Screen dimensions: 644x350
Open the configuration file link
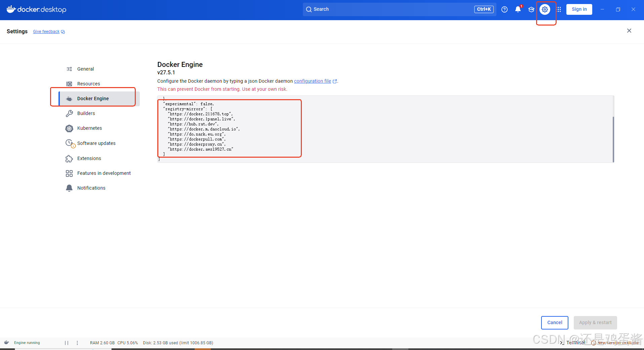click(x=313, y=81)
